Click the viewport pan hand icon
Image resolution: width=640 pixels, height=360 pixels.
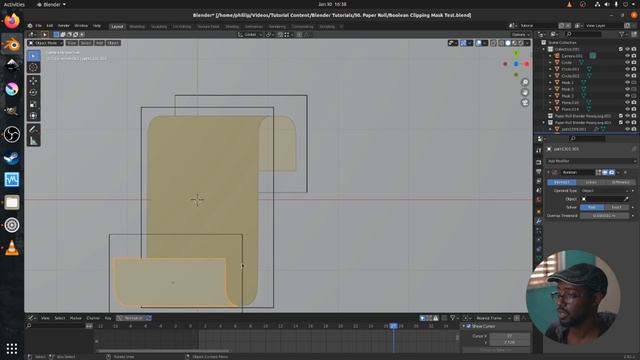coord(525,93)
